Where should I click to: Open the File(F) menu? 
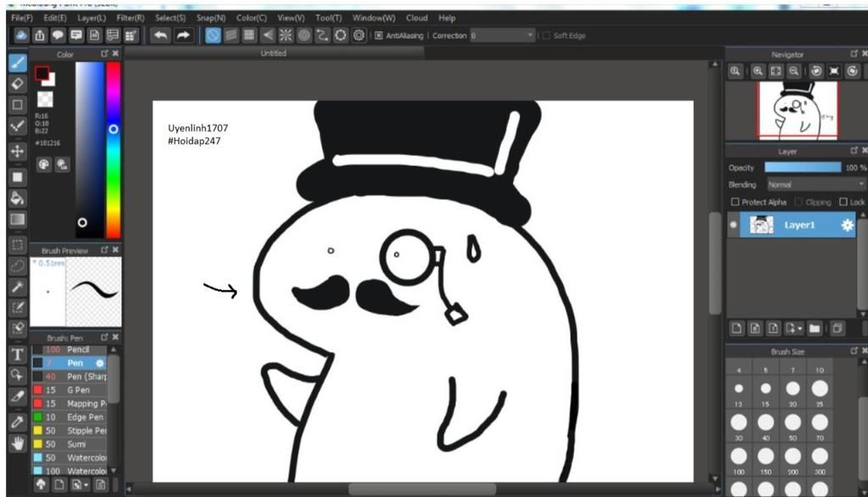pos(22,18)
